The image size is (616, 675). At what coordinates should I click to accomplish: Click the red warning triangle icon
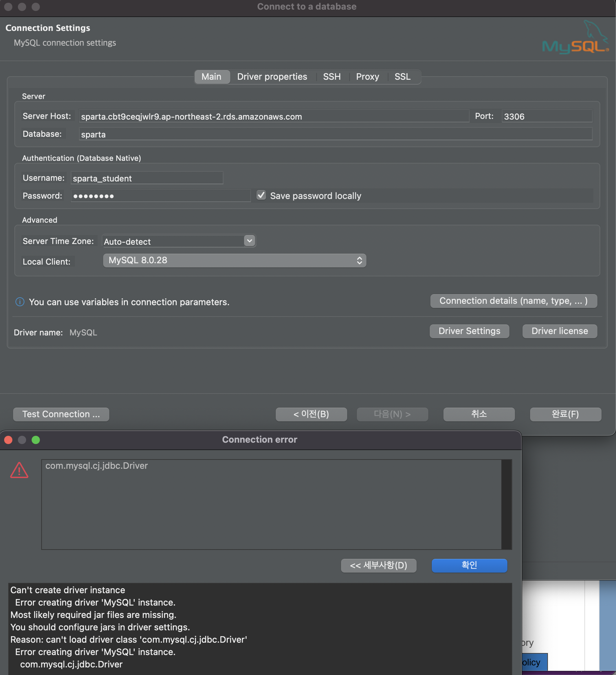19,470
